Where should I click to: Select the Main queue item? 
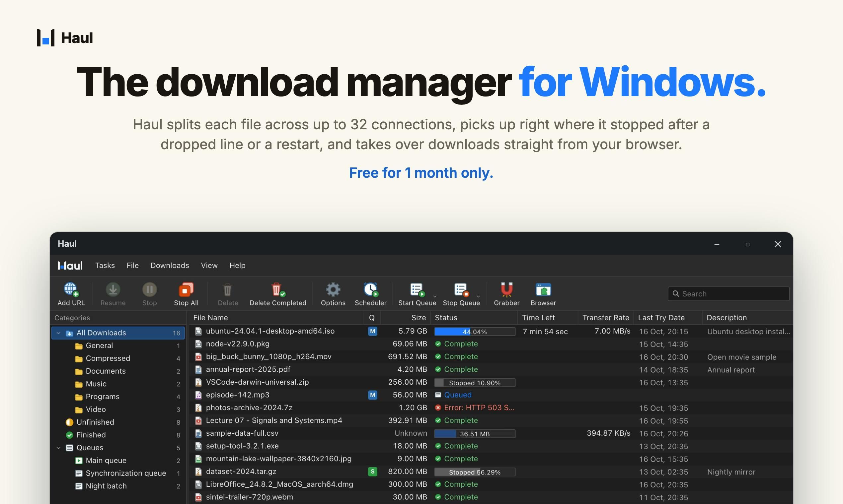(118, 461)
